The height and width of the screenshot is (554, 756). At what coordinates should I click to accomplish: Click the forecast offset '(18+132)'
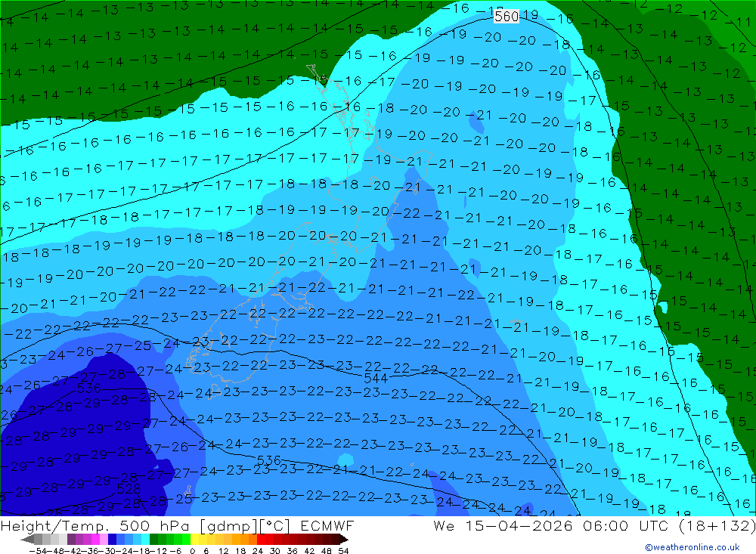coord(717,525)
